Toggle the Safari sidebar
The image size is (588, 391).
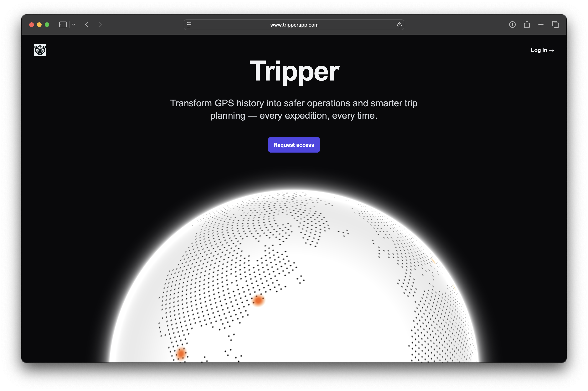click(63, 24)
